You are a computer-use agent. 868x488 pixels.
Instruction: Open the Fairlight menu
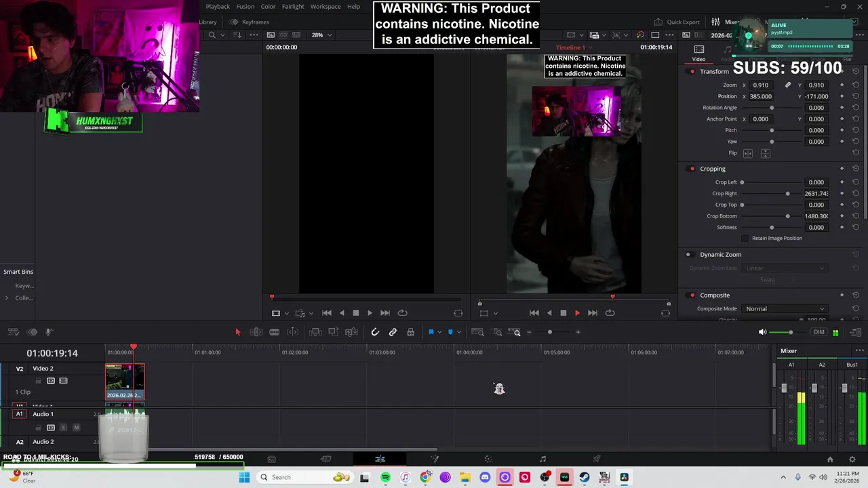pyautogui.click(x=293, y=6)
